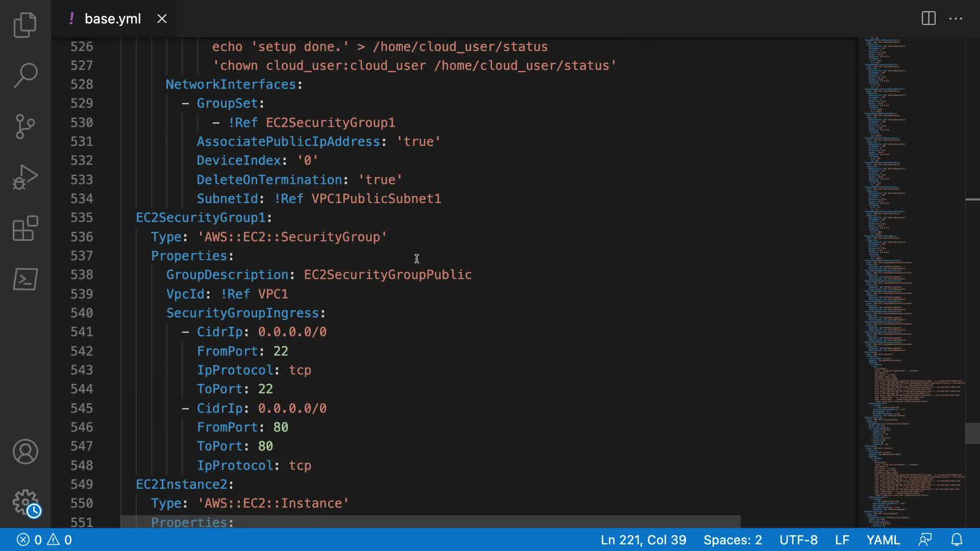Open the Search view
Viewport: 980px width, 551px height.
click(25, 76)
